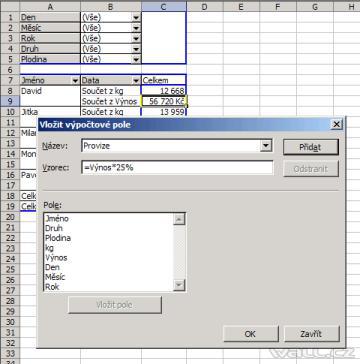Select row 6 header
The image size is (360, 364).
point(10,70)
